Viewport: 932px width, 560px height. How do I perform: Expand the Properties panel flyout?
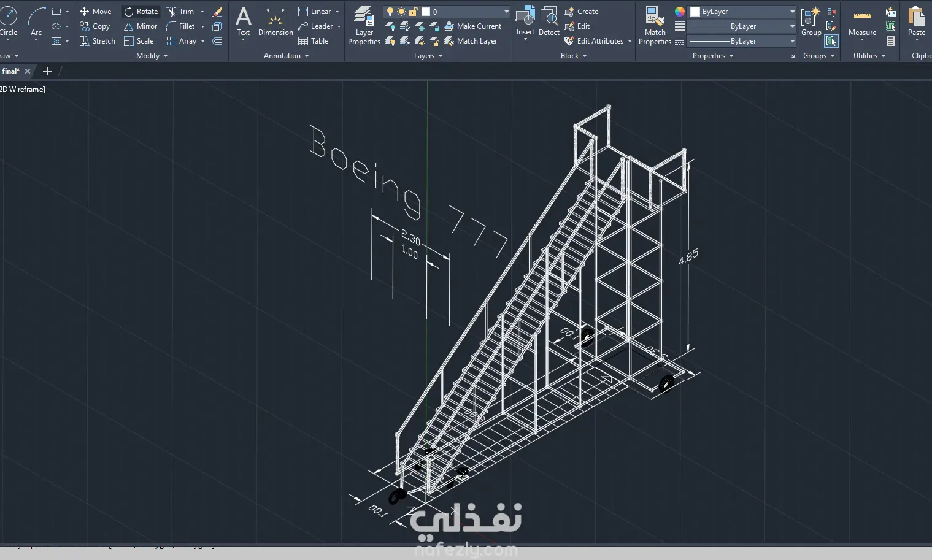point(713,56)
